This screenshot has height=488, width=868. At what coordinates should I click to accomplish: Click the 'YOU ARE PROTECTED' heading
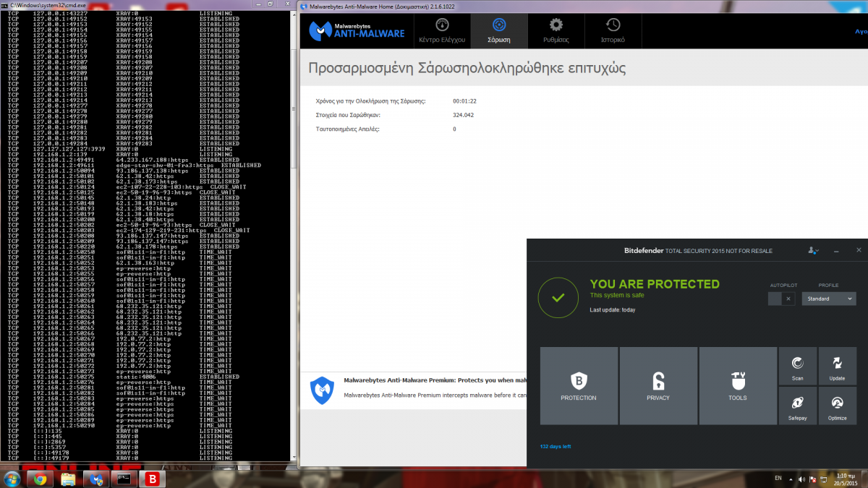[x=655, y=284]
